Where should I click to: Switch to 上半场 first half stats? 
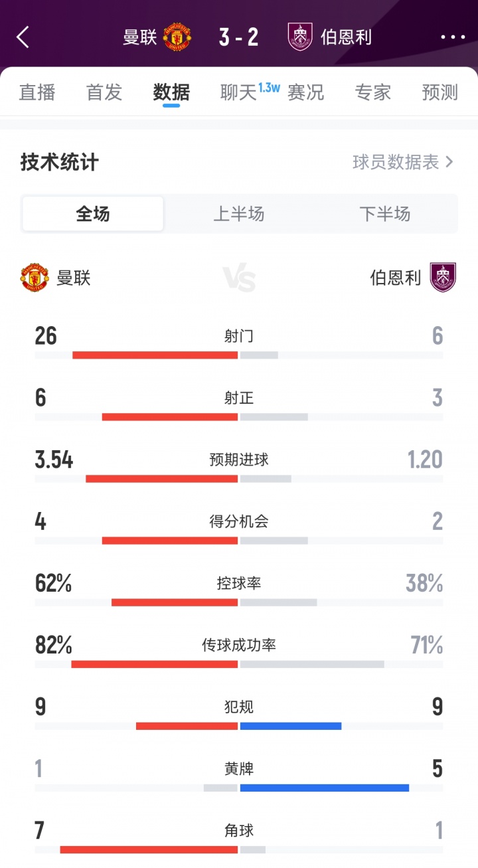pos(239,214)
